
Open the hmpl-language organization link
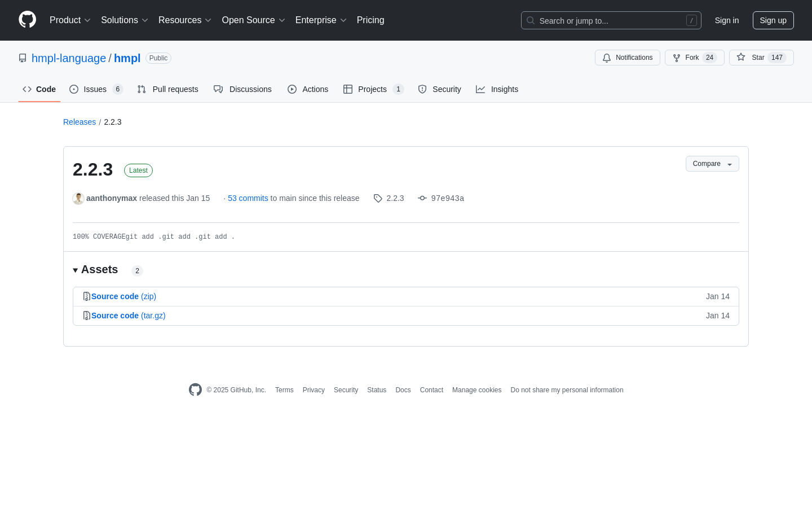69,58
